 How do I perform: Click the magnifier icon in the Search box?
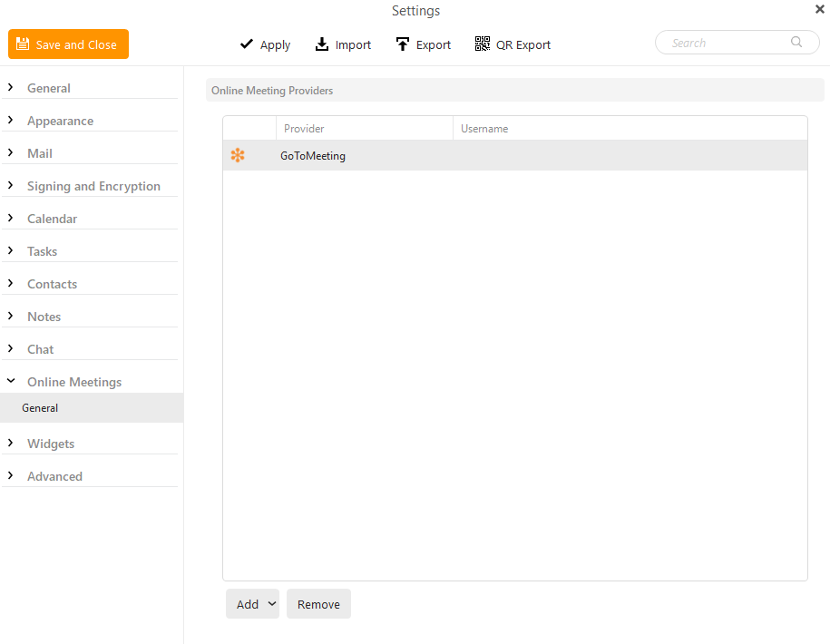tap(796, 42)
